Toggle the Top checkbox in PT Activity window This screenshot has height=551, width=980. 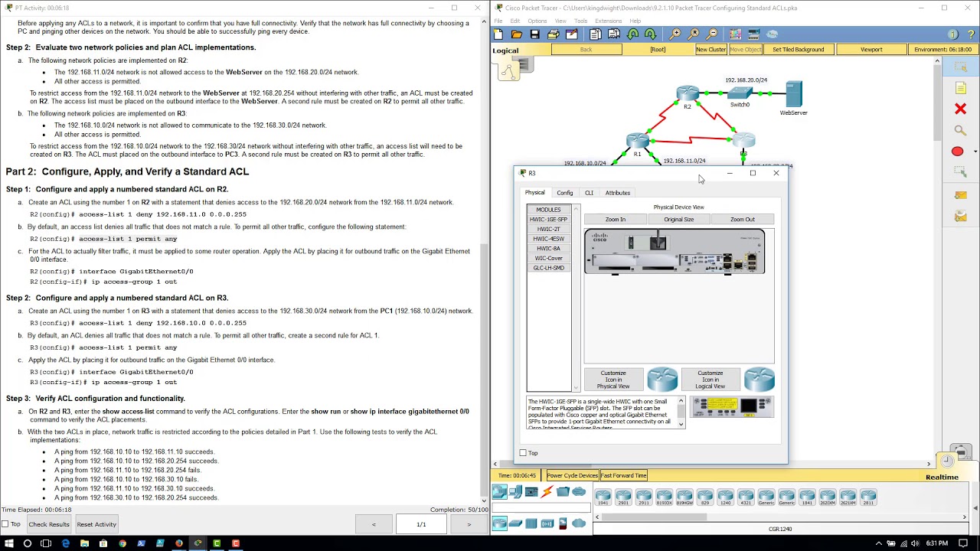coord(5,524)
